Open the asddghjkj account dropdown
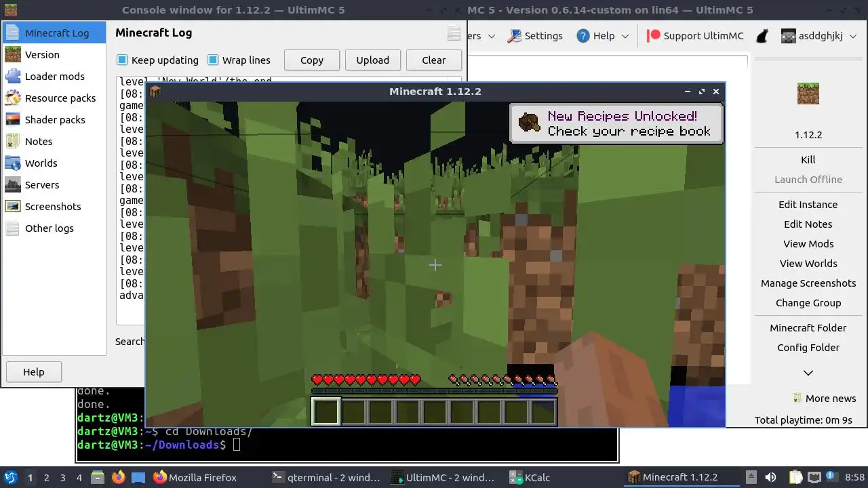Viewport: 868px width, 488px height. coord(819,36)
